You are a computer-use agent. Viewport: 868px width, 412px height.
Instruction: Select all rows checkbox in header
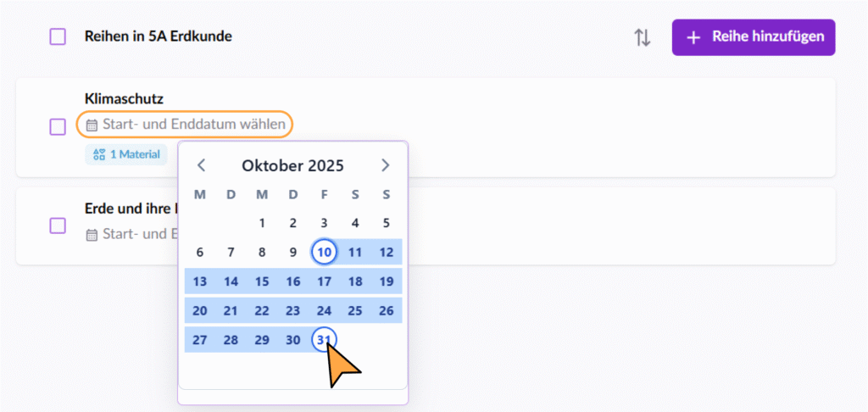pyautogui.click(x=58, y=37)
